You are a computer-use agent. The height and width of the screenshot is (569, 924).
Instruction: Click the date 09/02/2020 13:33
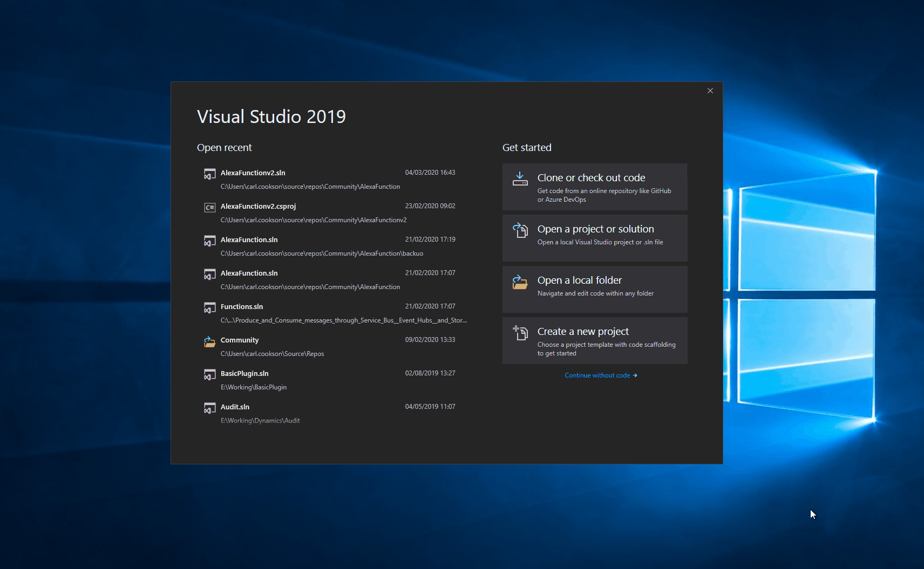(430, 340)
